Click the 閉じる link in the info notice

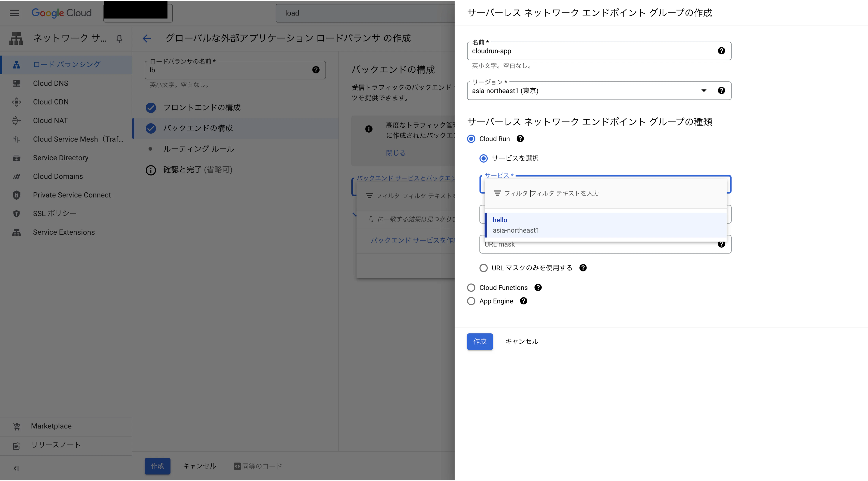pos(396,153)
